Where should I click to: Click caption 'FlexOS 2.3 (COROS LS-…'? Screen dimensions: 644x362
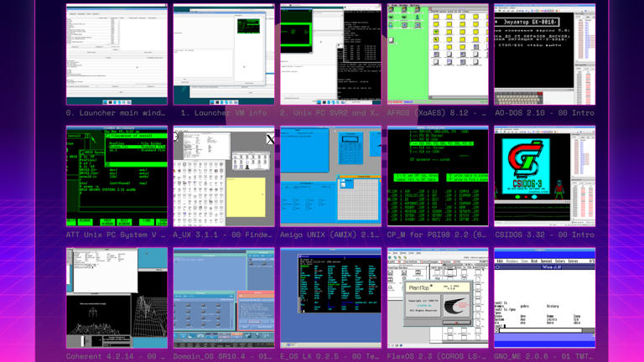(x=437, y=356)
